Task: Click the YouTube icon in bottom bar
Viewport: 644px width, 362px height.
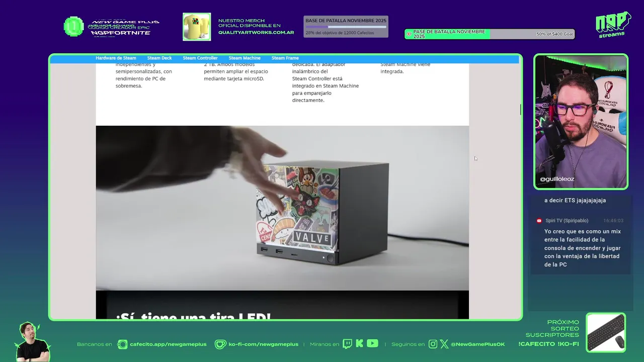Action: pos(372,344)
